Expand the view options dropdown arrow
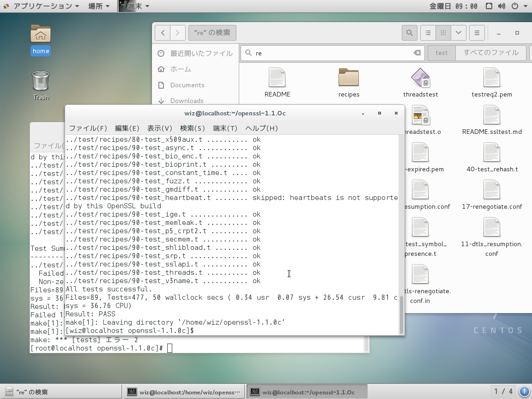Viewport: 532px width, 399px height. pos(459,33)
